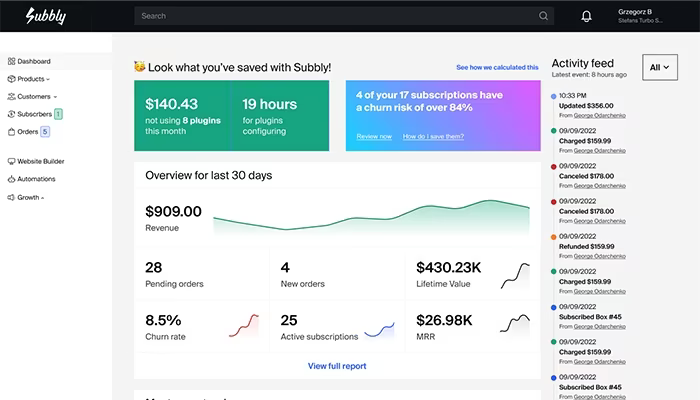Click View full report link
This screenshot has width=700, height=400.
[x=337, y=366]
